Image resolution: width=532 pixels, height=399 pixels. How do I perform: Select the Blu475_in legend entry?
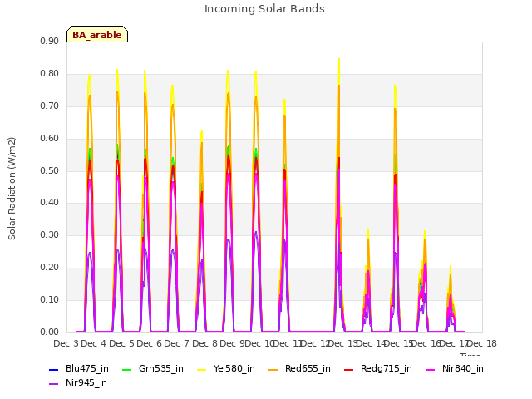79,368
